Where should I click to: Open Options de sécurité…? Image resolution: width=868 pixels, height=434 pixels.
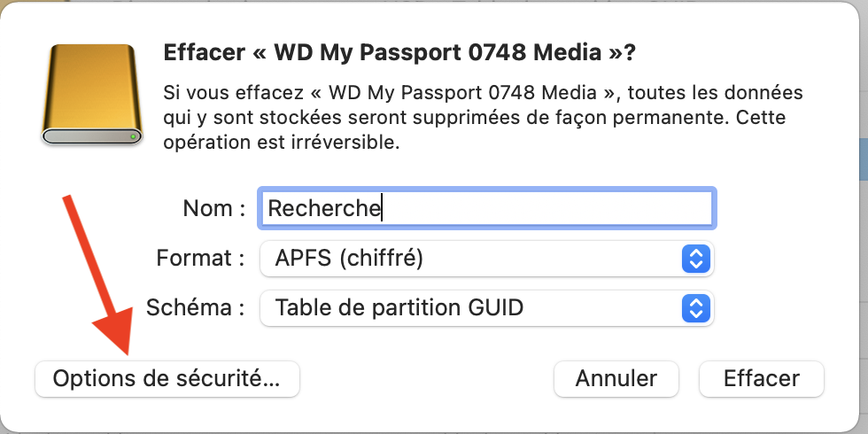167,379
